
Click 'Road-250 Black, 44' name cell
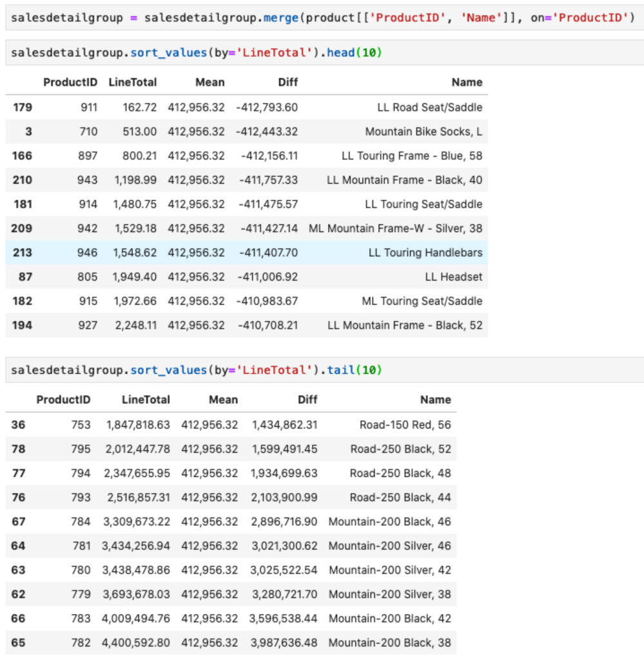400,498
